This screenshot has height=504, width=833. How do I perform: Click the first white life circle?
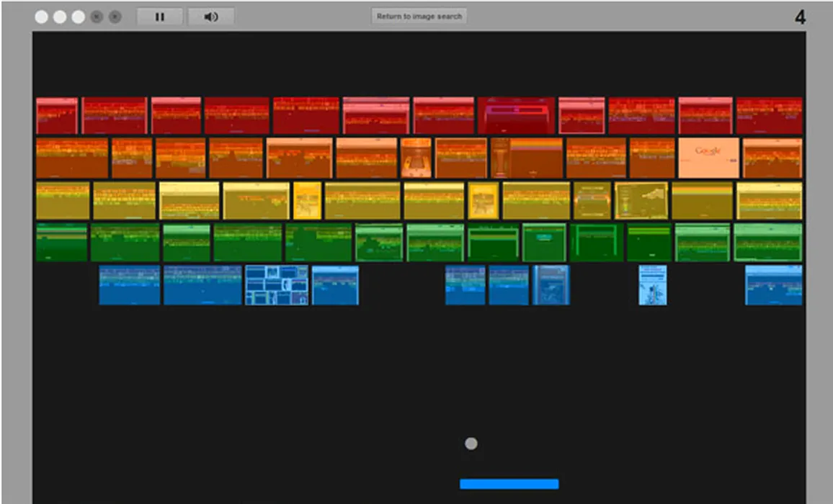click(42, 17)
